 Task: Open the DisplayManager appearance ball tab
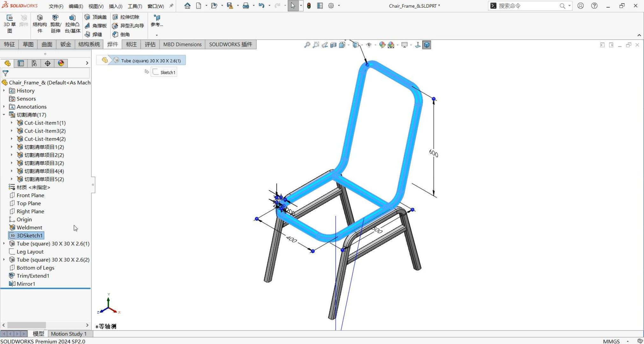click(x=61, y=63)
